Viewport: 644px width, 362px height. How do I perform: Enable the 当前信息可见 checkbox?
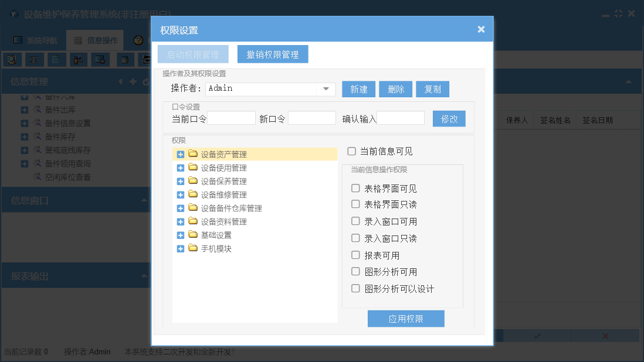352,151
